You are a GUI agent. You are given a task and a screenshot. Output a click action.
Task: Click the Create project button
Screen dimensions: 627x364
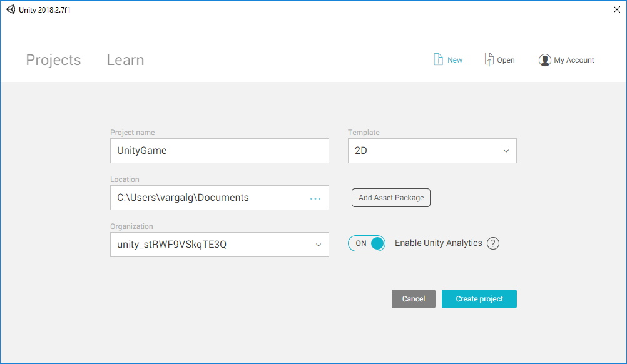[x=479, y=299]
